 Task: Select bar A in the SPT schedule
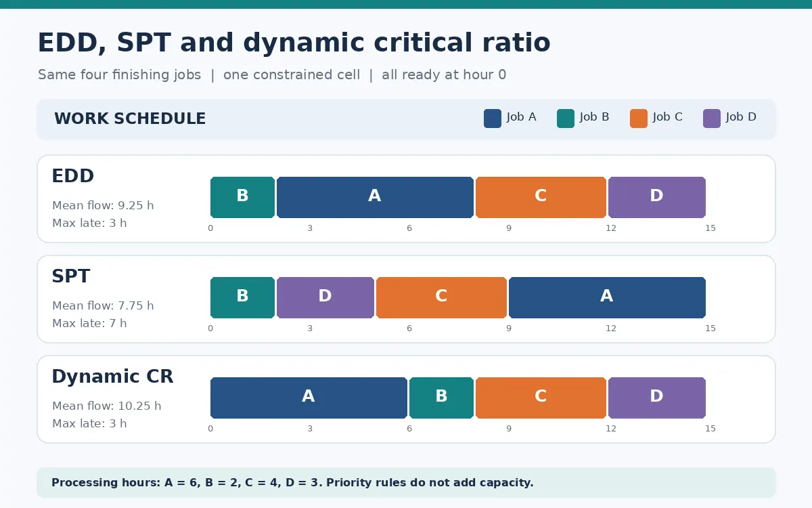pos(607,297)
